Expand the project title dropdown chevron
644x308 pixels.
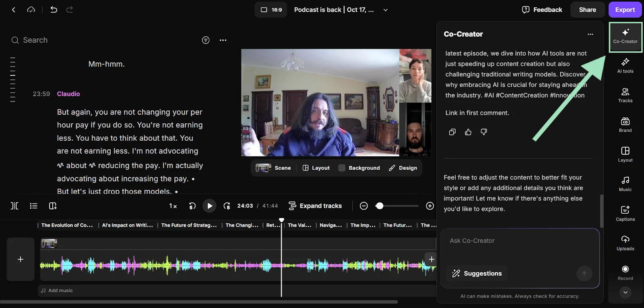386,10
